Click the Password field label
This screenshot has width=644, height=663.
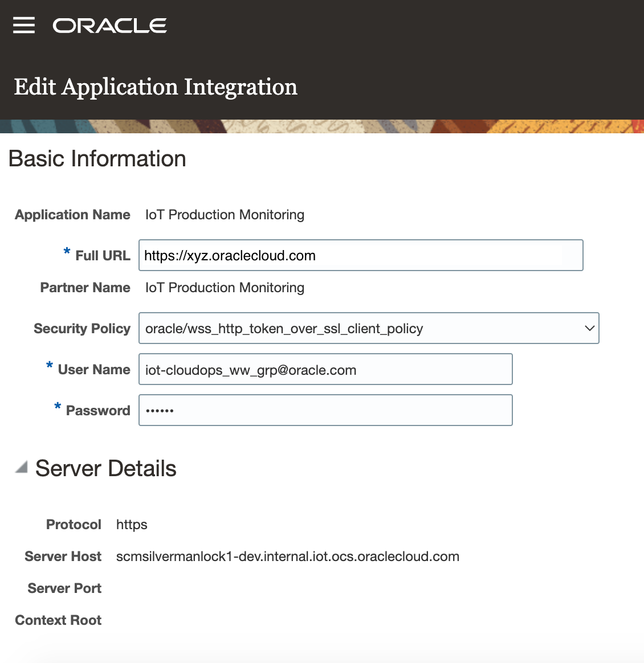point(98,411)
